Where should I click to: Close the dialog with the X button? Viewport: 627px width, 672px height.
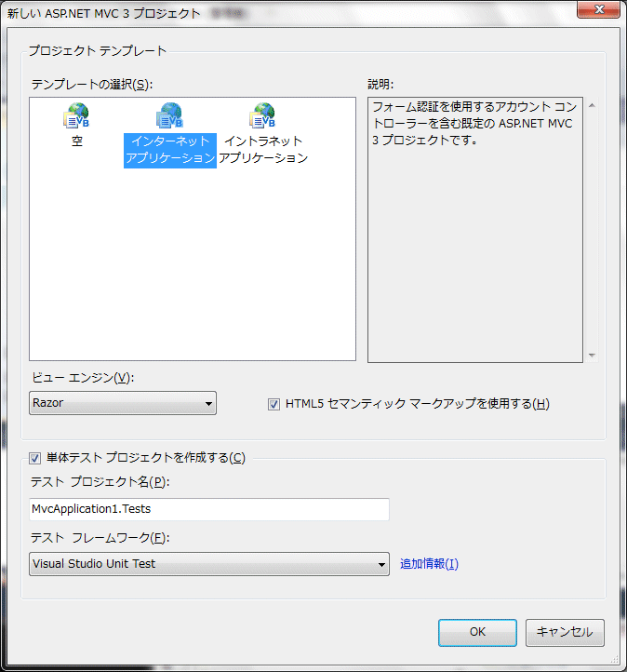(x=599, y=9)
